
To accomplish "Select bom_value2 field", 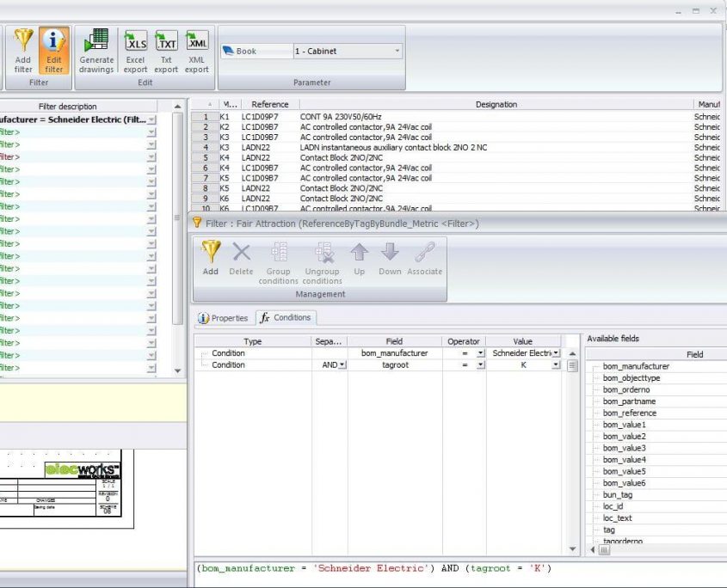I will (624, 436).
